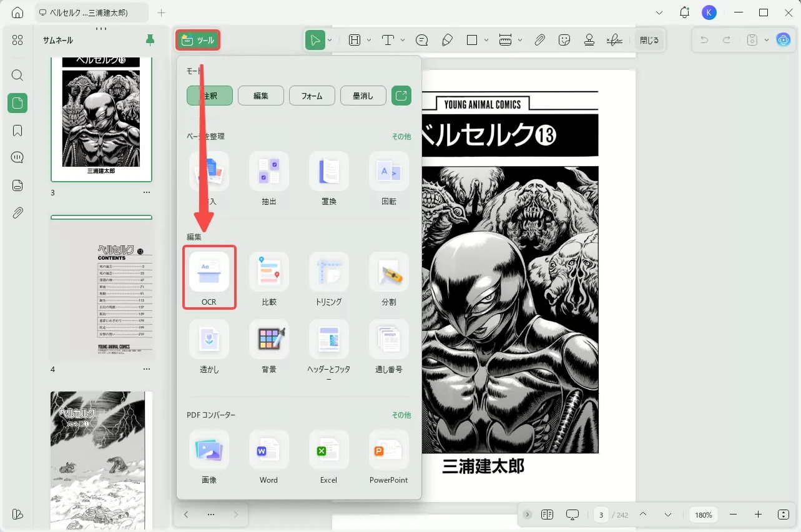Select the Highlighter pen tool
This screenshot has width=801, height=532.
click(x=447, y=39)
